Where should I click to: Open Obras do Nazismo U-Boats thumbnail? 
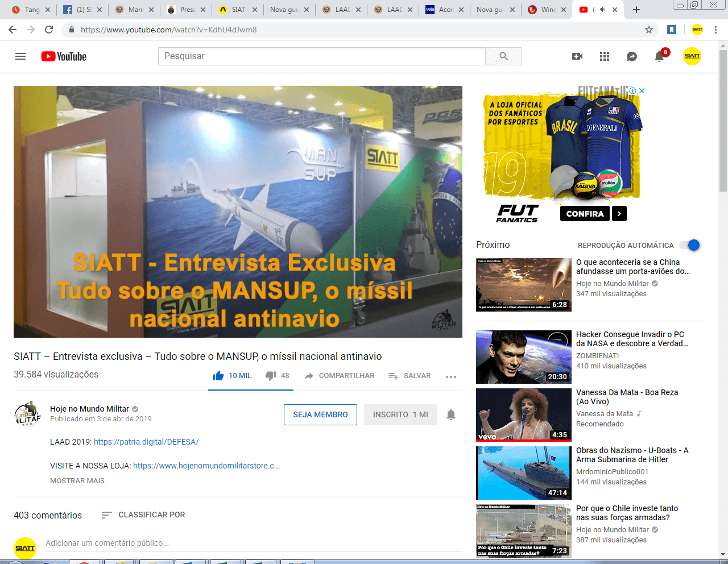[x=524, y=473]
